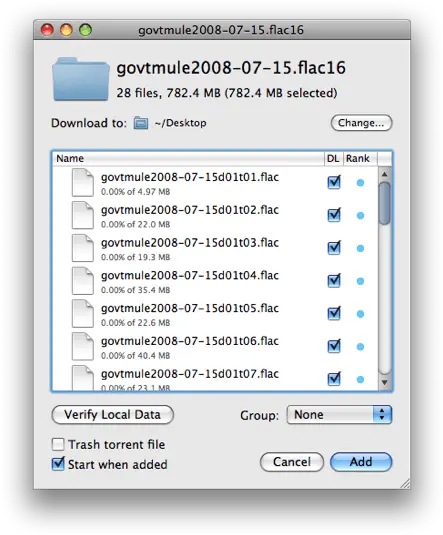Click the rank dot for d01t02.flac
This screenshot has height=535, width=443.
point(360,216)
